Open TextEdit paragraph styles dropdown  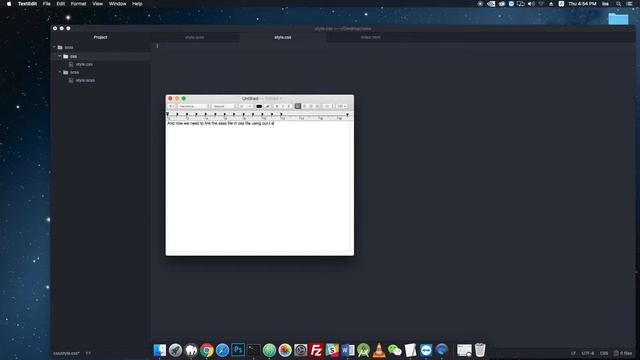pyautogui.click(x=171, y=106)
